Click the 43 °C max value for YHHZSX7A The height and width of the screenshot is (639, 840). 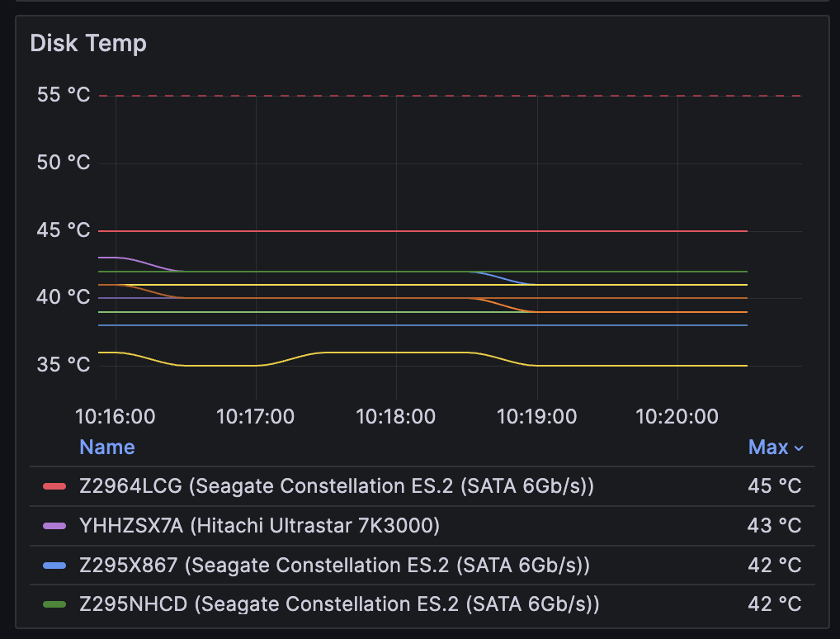pos(774,526)
